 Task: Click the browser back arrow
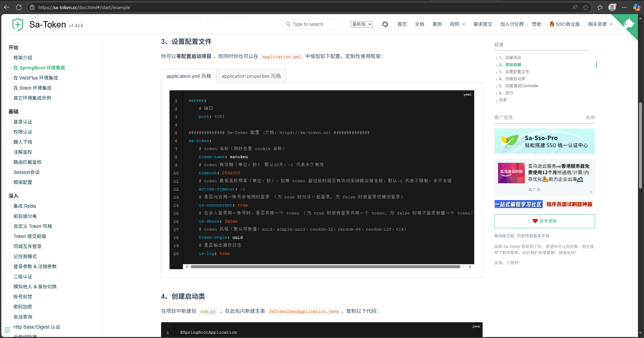pos(7,7)
